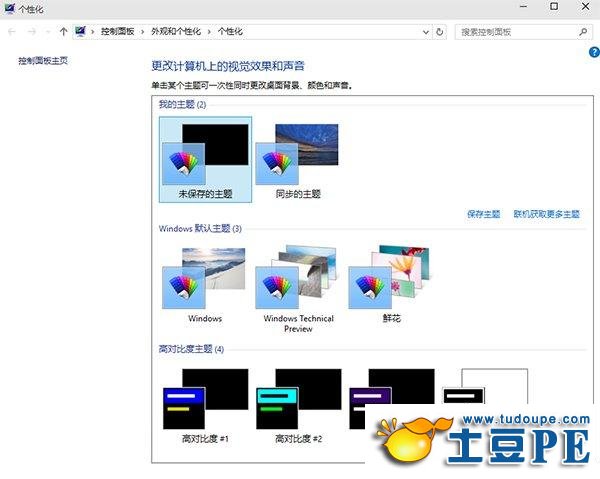Open 外观和个性化 in the breadcrumb
Viewport: 600px width, 479px height.
click(x=176, y=32)
